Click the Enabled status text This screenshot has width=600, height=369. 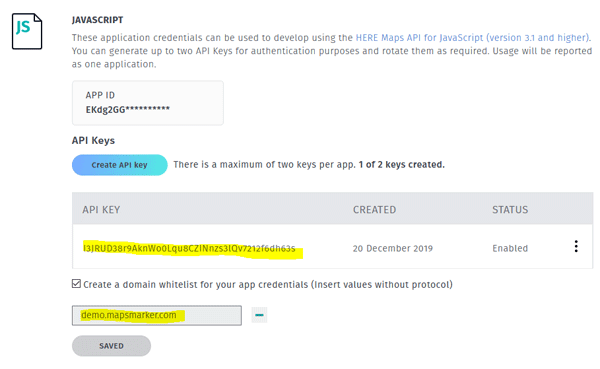click(x=510, y=248)
